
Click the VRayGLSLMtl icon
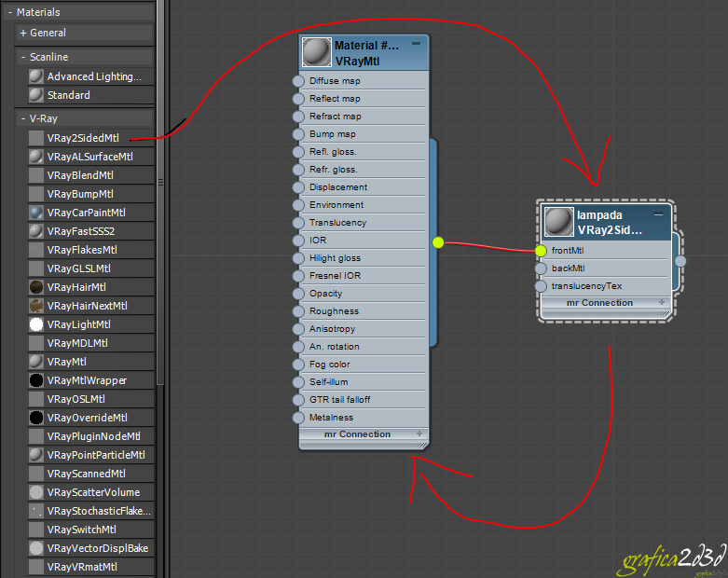pyautogui.click(x=36, y=268)
